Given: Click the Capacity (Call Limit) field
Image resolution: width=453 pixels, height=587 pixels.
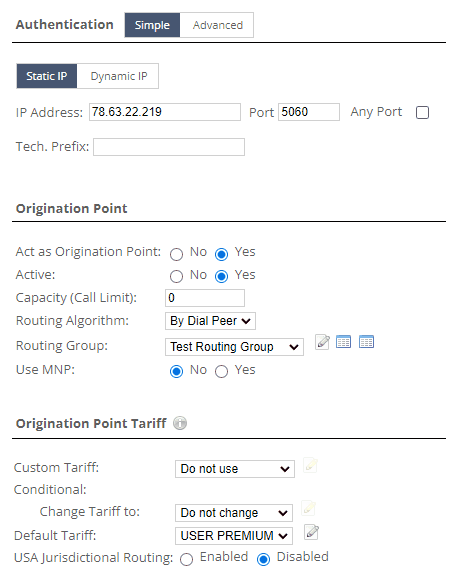Looking at the screenshot, I should click(x=205, y=298).
